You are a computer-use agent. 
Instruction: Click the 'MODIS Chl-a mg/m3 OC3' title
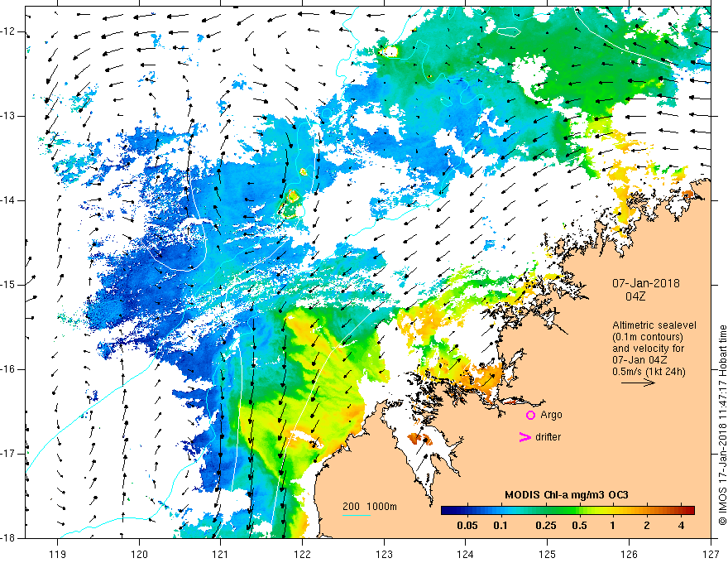point(567,495)
